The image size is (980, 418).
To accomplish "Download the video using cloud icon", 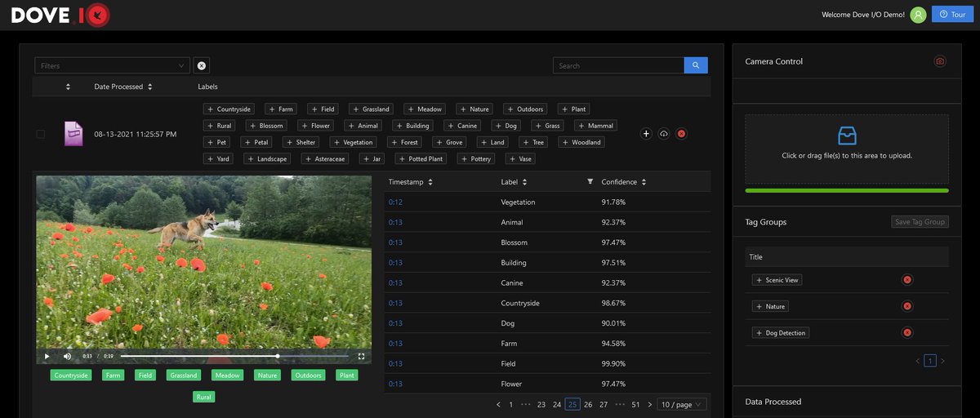I will tap(664, 134).
